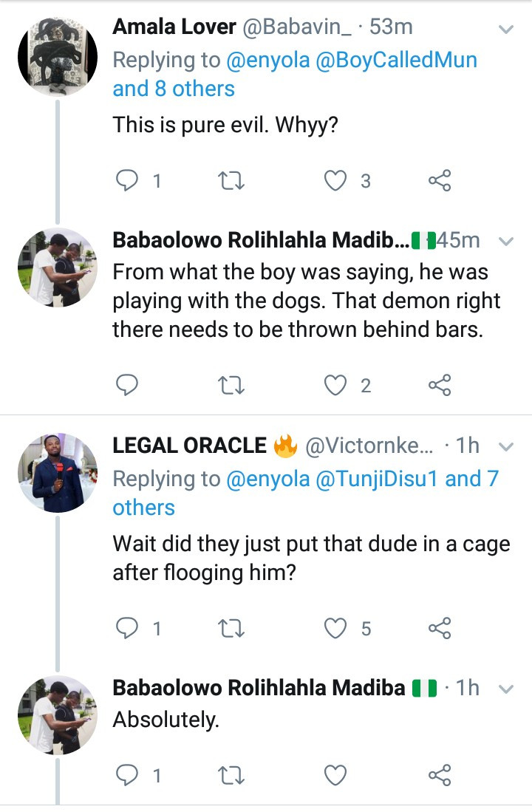Like Amala Lover's tweet
This screenshot has height=812, width=532.
click(x=337, y=180)
